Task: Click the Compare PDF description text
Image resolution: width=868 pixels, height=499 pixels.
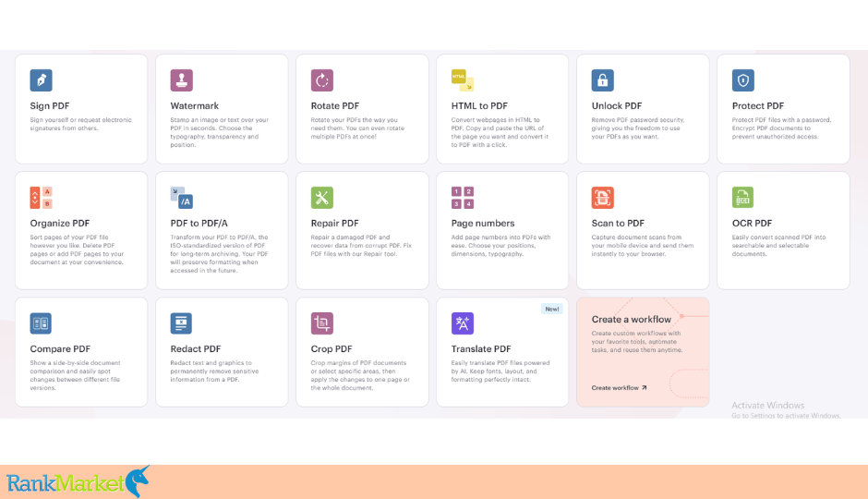Action: tap(76, 375)
